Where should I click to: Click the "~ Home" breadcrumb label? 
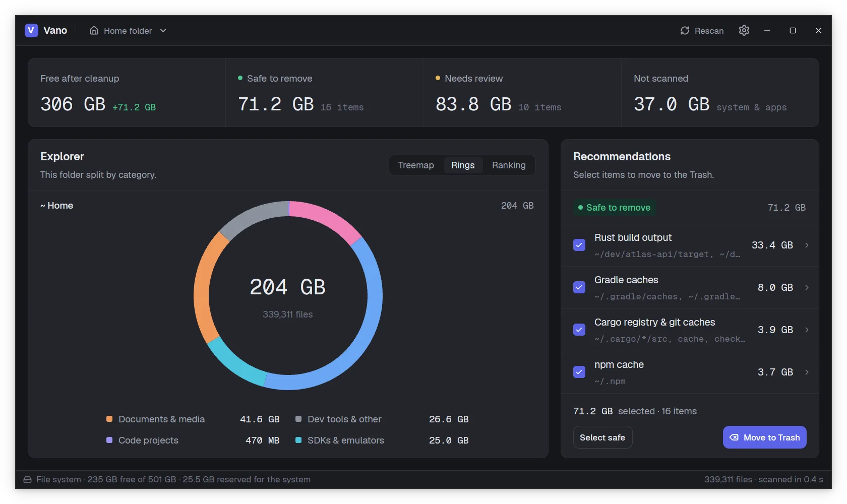pyautogui.click(x=56, y=206)
